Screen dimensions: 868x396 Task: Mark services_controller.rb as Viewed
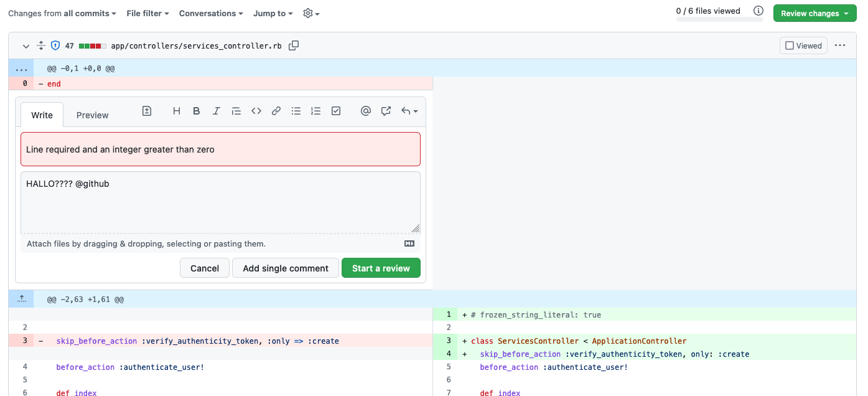(803, 45)
